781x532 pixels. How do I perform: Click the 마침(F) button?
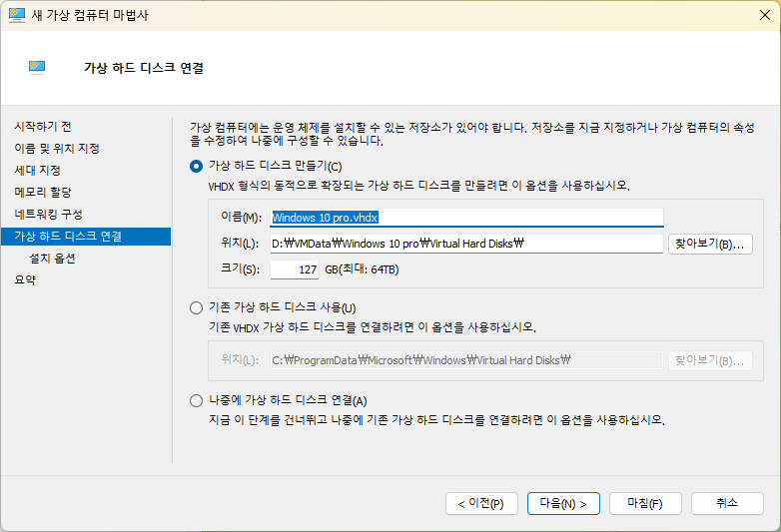point(645,504)
